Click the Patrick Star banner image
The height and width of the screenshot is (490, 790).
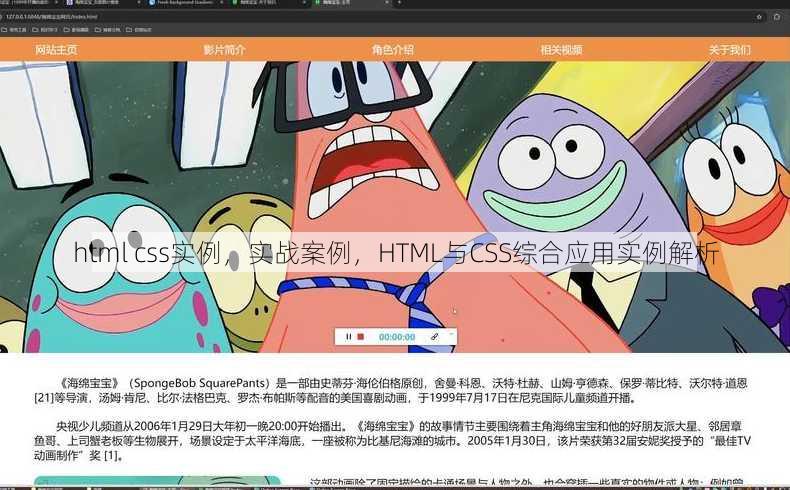pyautogui.click(x=395, y=206)
